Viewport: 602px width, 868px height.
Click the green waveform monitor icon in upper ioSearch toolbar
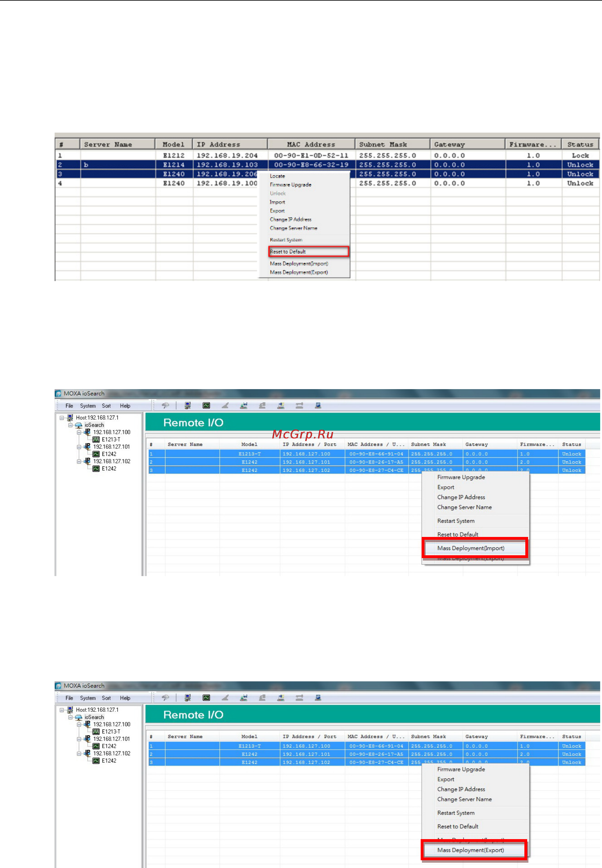[x=206, y=406]
